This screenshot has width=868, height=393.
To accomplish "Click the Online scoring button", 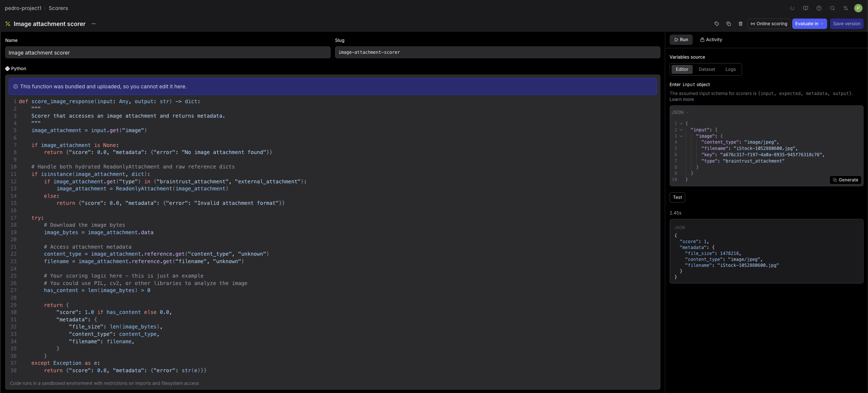I will pos(768,24).
